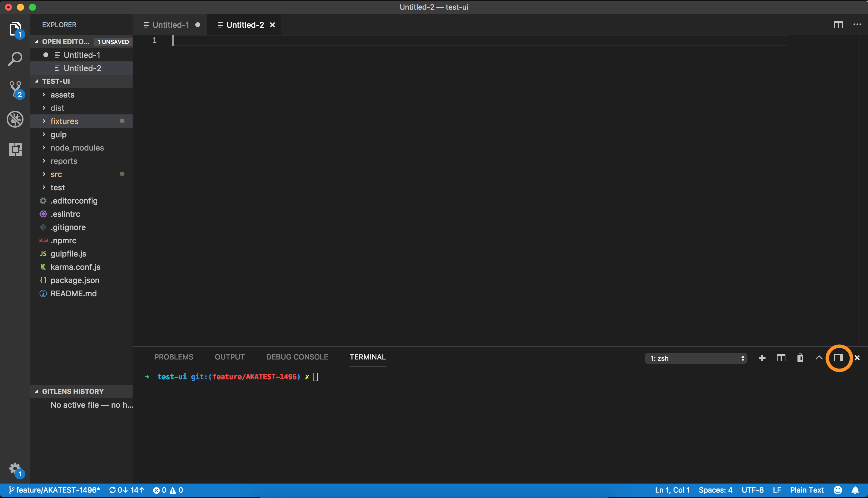
Task: Click feature/AKATEST-1496 branch in status bar
Action: point(55,490)
